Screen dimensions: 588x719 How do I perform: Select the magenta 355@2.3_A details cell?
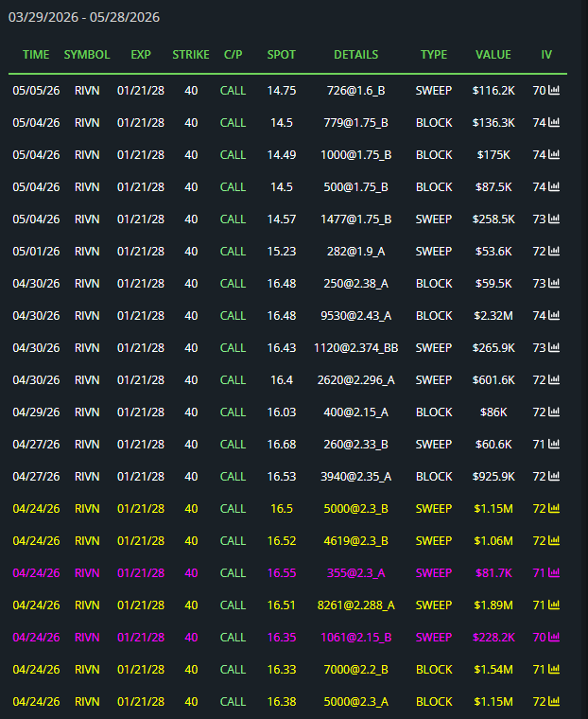355,572
